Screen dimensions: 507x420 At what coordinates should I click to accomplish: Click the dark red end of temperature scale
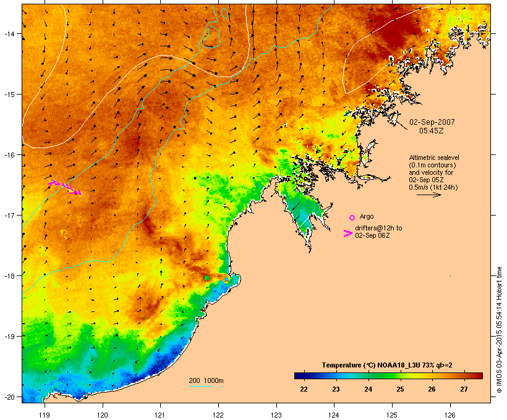(479, 376)
